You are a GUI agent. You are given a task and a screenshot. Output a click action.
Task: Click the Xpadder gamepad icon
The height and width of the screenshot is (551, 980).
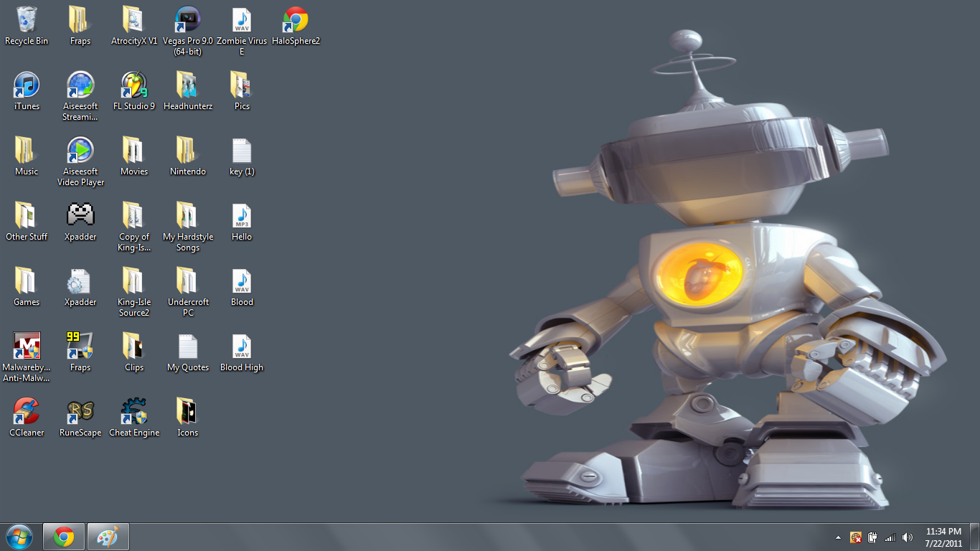click(x=80, y=222)
